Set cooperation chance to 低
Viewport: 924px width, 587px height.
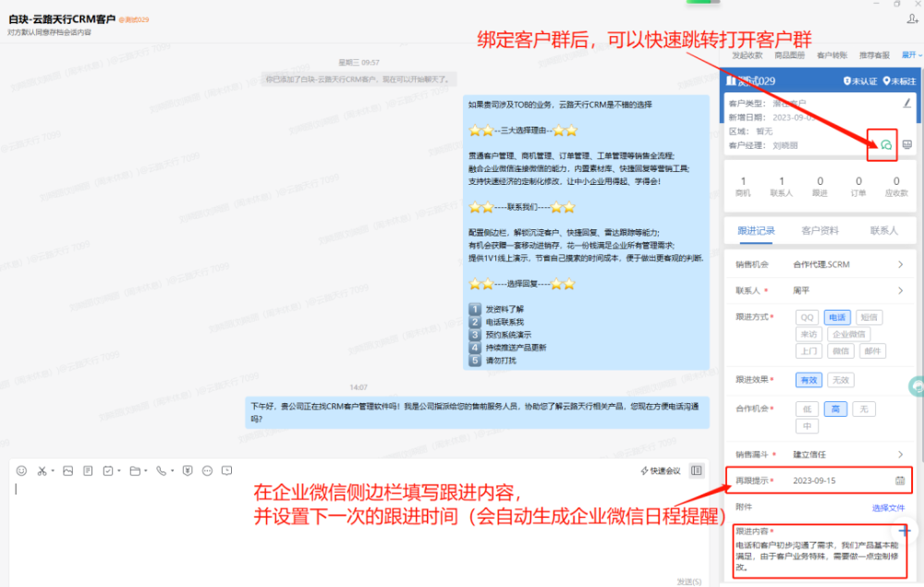tap(807, 409)
